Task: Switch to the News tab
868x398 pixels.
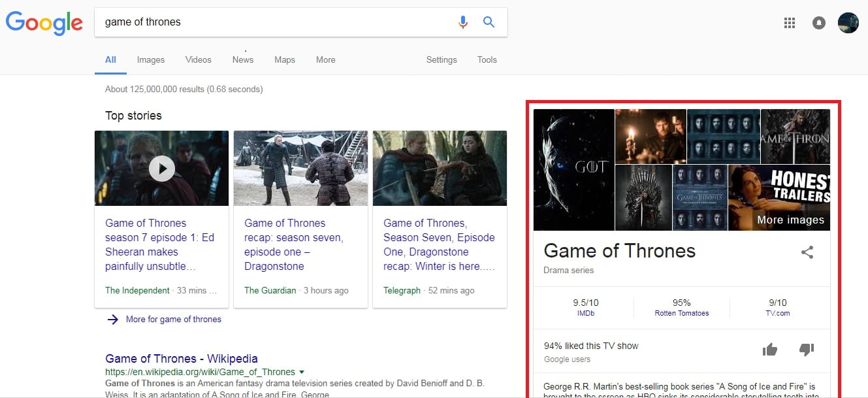Action: (242, 59)
